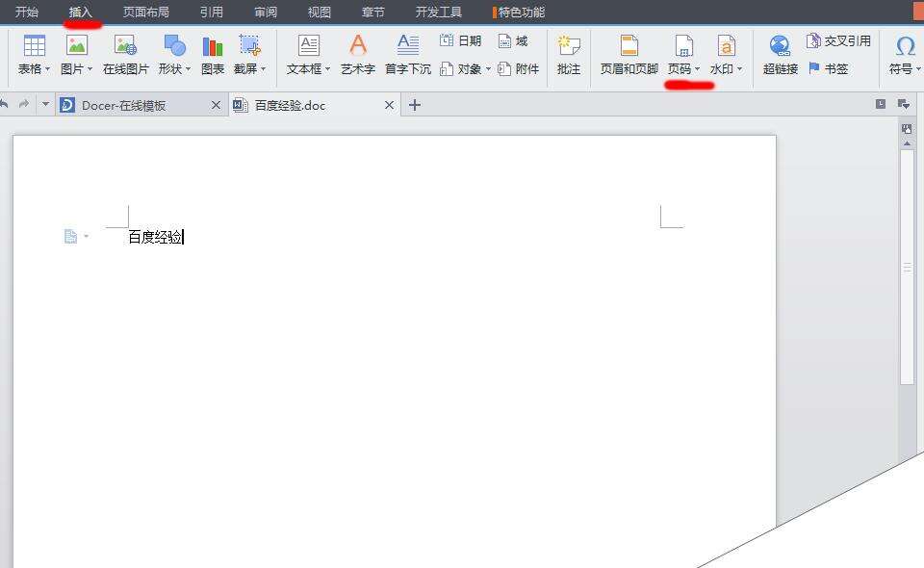
Task: Click the Page Number (页码) icon
Action: tap(683, 45)
